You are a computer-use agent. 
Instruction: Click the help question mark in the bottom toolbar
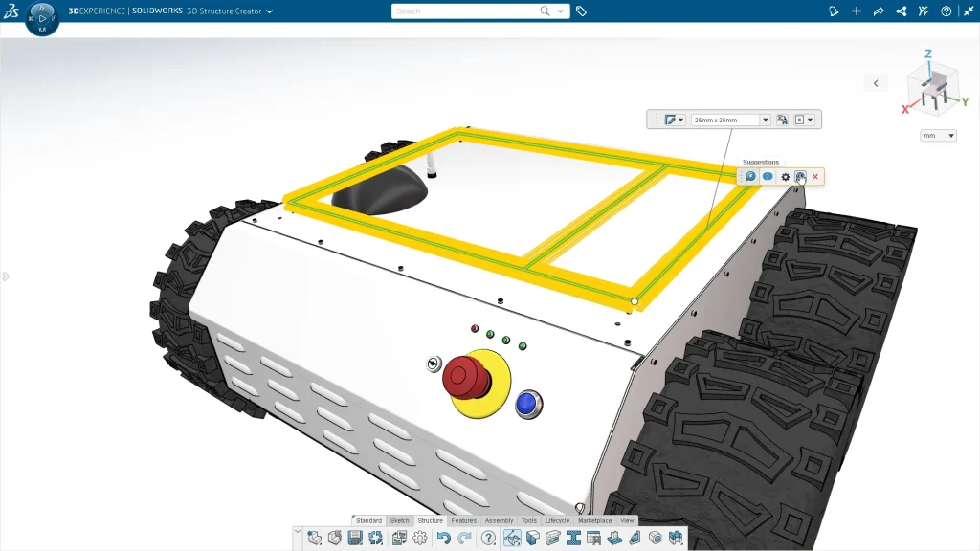coord(489,539)
